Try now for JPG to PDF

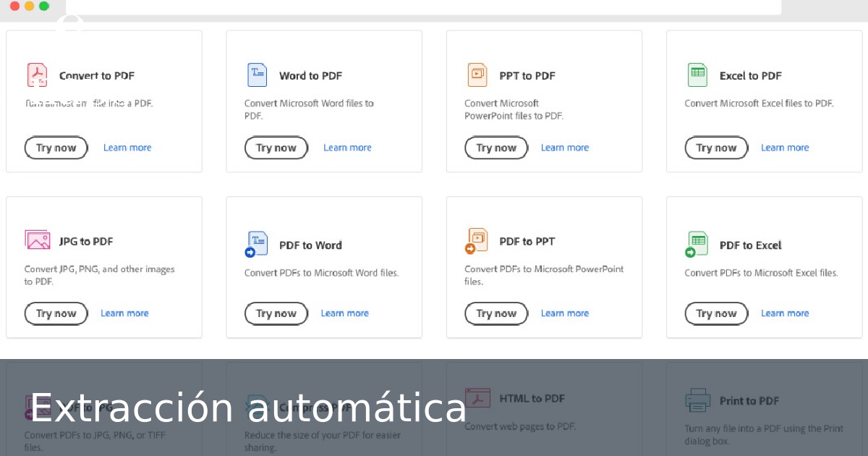(56, 313)
